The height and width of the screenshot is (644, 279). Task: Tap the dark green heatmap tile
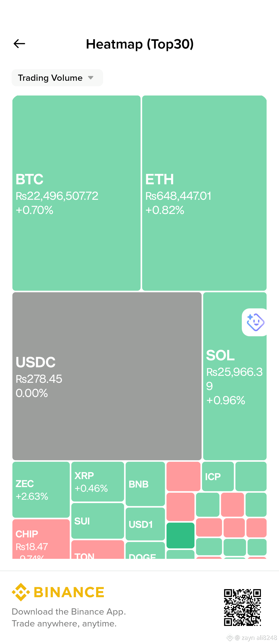[x=180, y=535]
